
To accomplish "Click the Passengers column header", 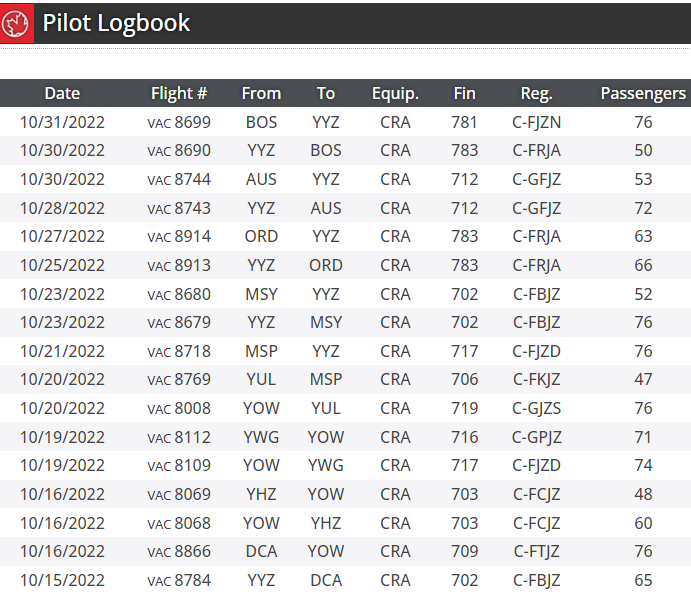I will pyautogui.click(x=643, y=94).
